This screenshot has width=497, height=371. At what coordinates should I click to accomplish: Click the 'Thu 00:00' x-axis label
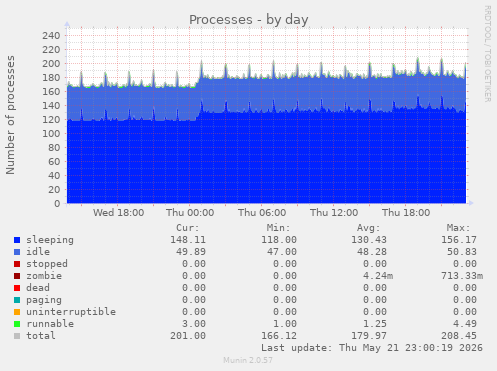[190, 213]
